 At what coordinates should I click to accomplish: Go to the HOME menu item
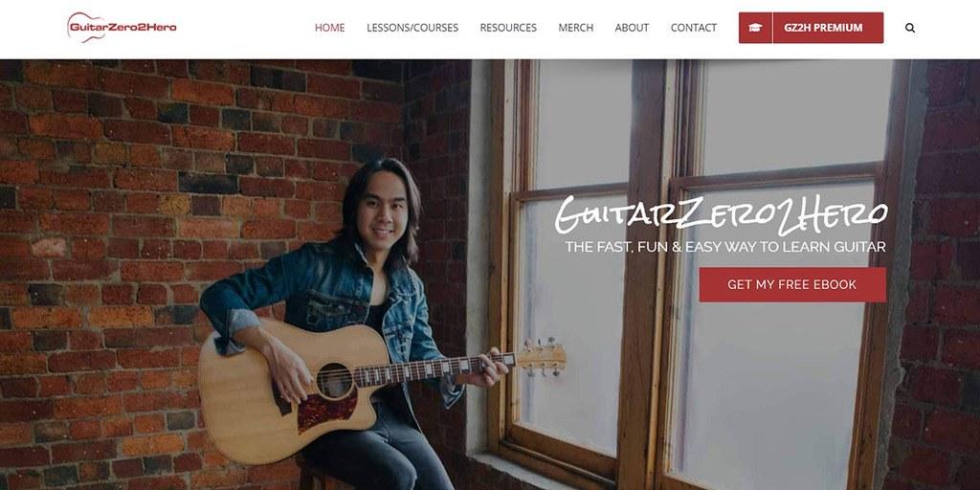coord(329,28)
